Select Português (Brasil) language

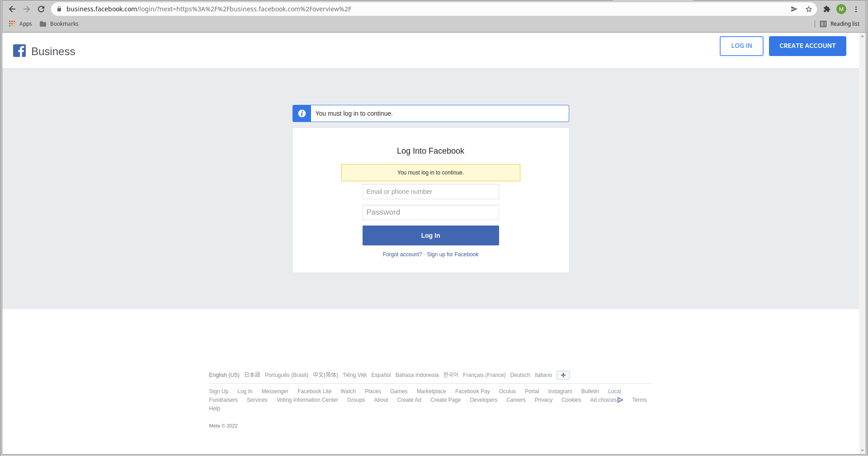[x=287, y=375]
